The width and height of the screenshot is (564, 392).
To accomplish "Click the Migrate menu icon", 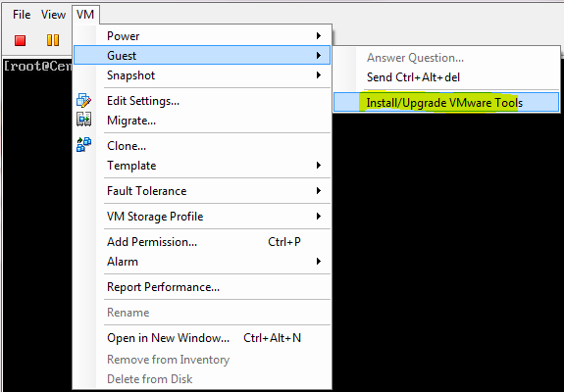I will coord(83,120).
